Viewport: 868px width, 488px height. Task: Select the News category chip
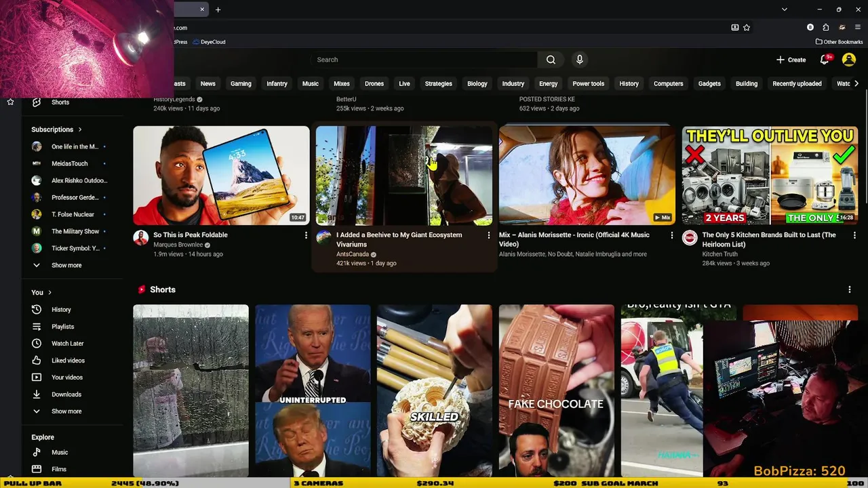[208, 84]
